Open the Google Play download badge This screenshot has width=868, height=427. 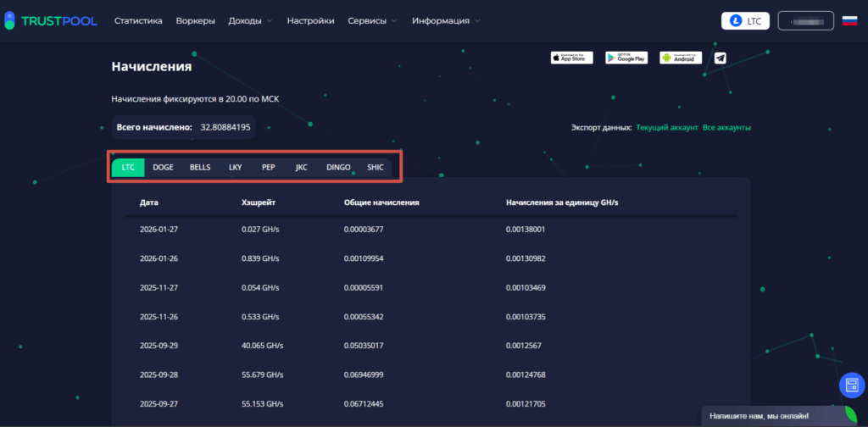626,58
